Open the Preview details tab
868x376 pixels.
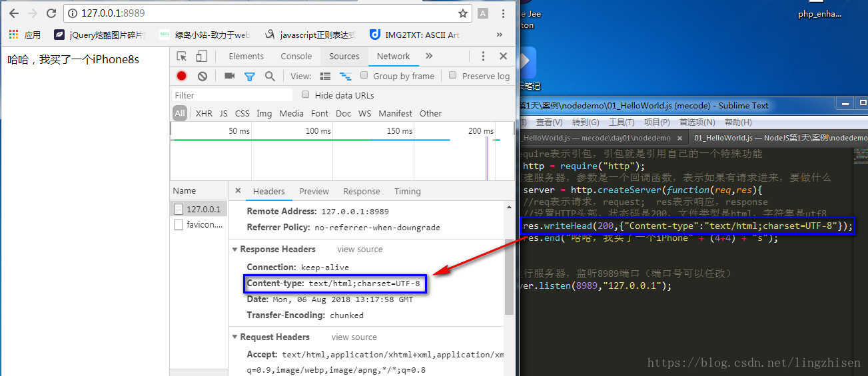pos(314,191)
